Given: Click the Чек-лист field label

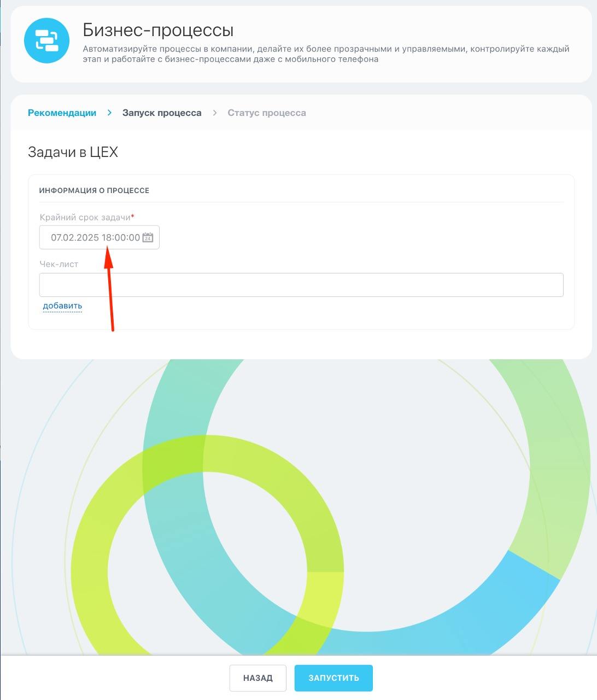Looking at the screenshot, I should coord(59,264).
